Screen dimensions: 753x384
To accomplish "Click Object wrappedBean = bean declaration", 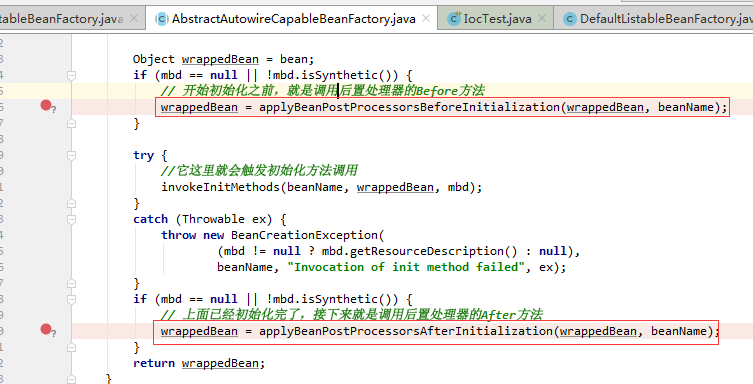I will [x=223, y=59].
